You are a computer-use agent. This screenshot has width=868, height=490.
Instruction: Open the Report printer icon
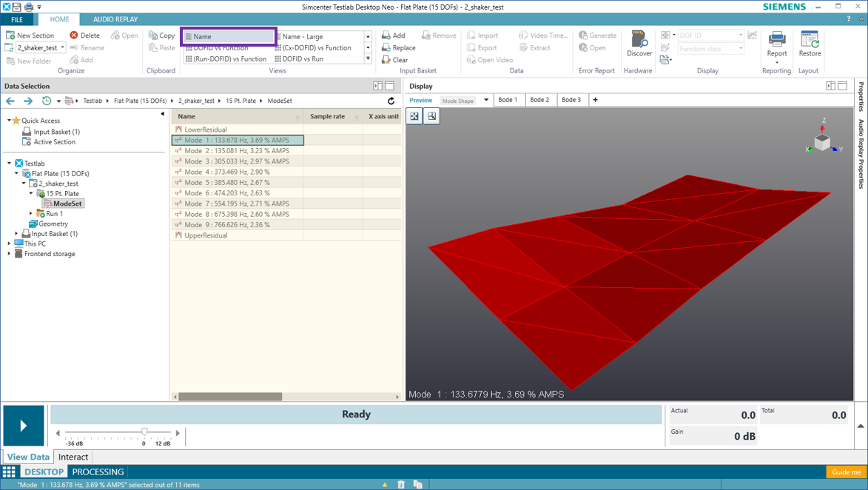[x=776, y=40]
